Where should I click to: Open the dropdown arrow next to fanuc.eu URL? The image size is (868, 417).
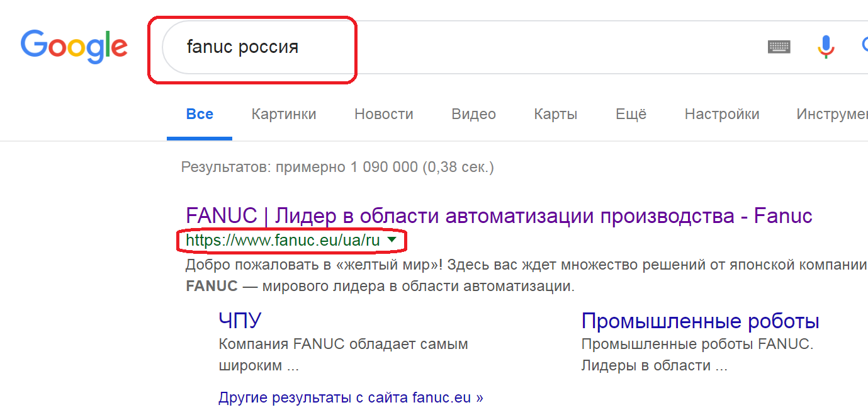point(392,239)
